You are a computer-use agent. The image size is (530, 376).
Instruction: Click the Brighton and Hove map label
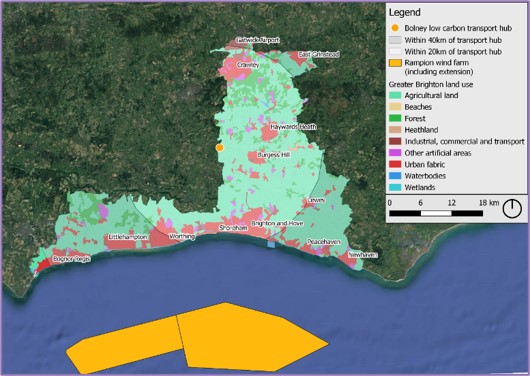coord(277,224)
